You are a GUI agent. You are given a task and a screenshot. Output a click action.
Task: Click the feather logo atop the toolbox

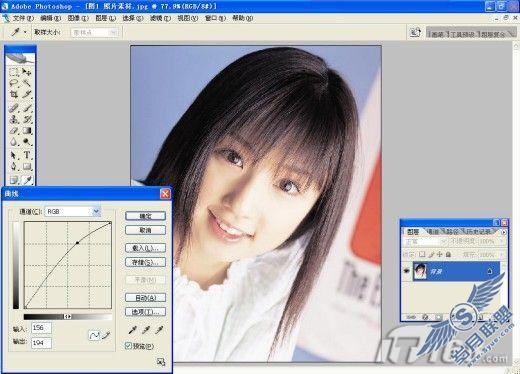click(20, 58)
